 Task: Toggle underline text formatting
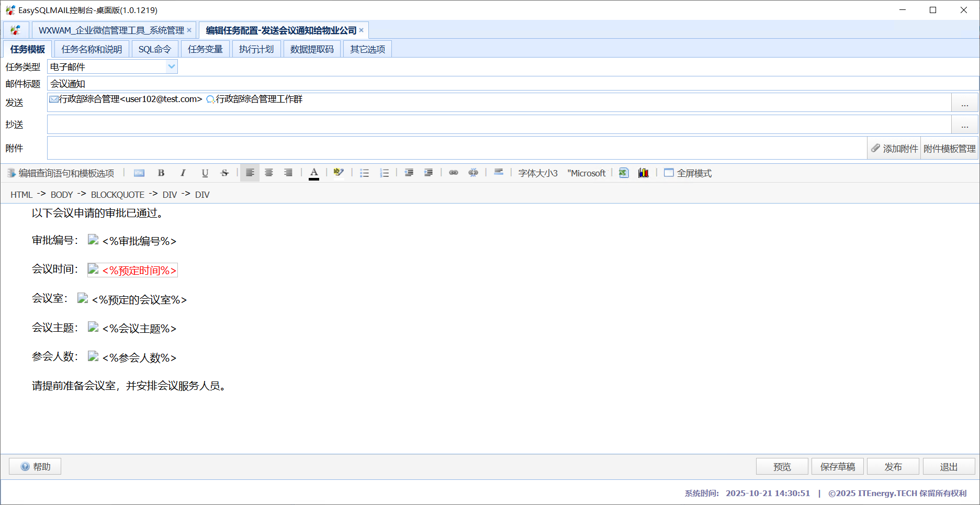click(205, 173)
